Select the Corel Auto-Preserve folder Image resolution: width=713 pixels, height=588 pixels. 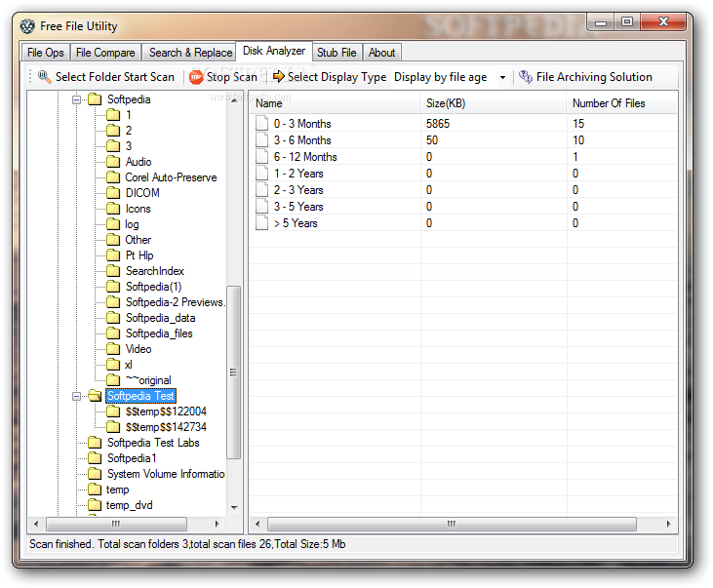tap(171, 177)
